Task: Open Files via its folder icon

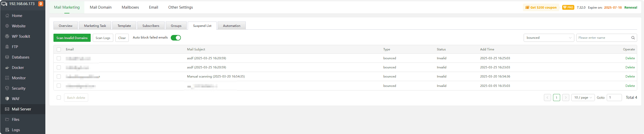Action: (7, 120)
